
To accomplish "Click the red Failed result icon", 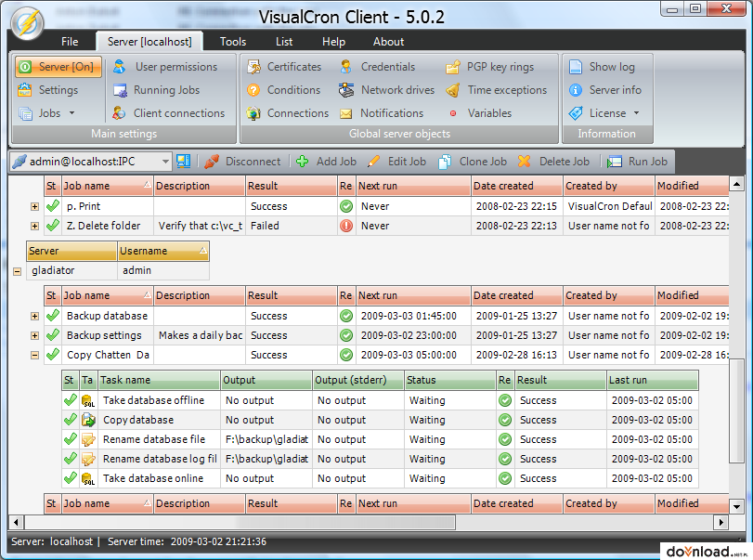I will [x=345, y=226].
